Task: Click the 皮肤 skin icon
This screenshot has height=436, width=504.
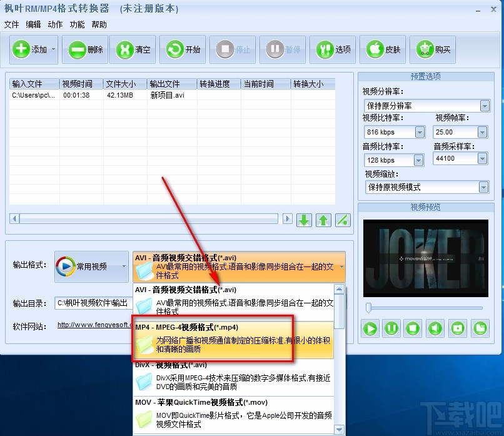Action: (375, 49)
